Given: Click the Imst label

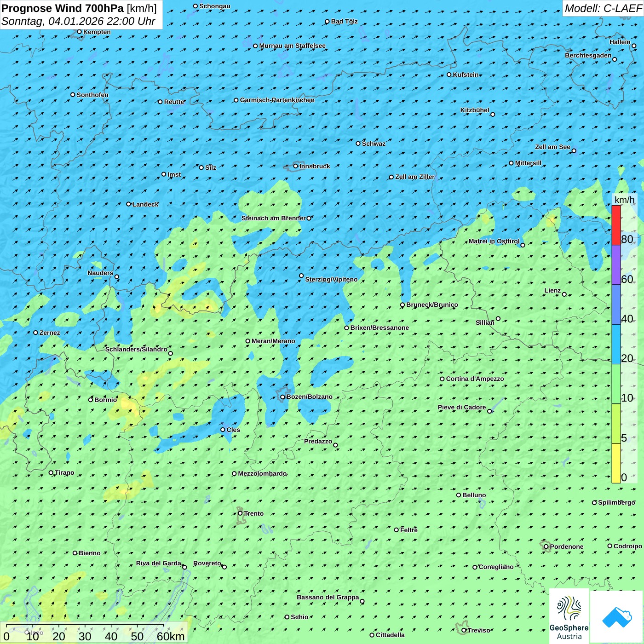Looking at the screenshot, I should click(x=174, y=174).
